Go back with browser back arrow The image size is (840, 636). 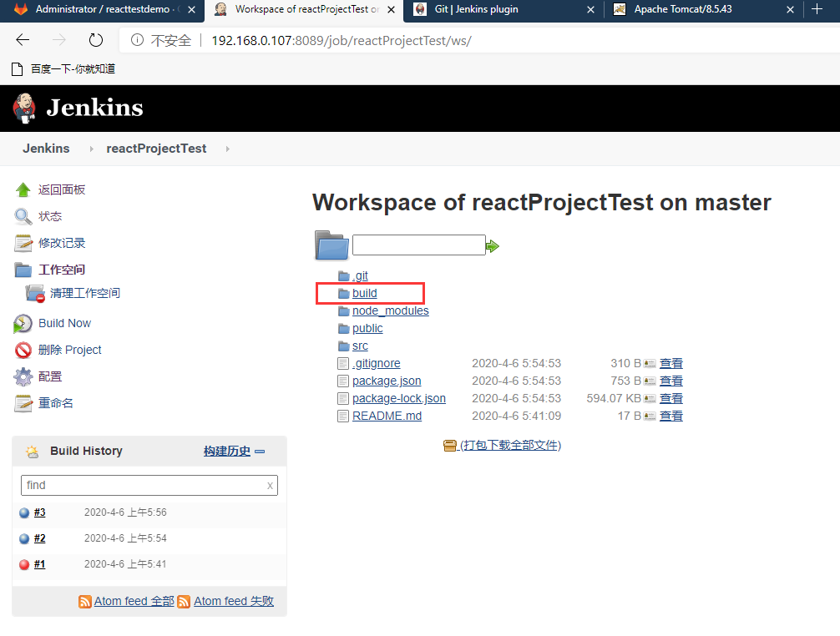pyautogui.click(x=23, y=40)
